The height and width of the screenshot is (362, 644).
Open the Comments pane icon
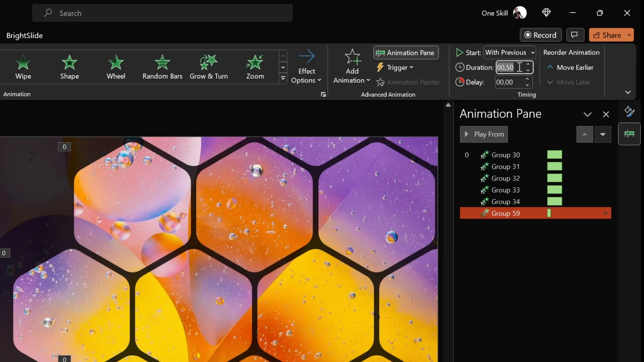(575, 35)
